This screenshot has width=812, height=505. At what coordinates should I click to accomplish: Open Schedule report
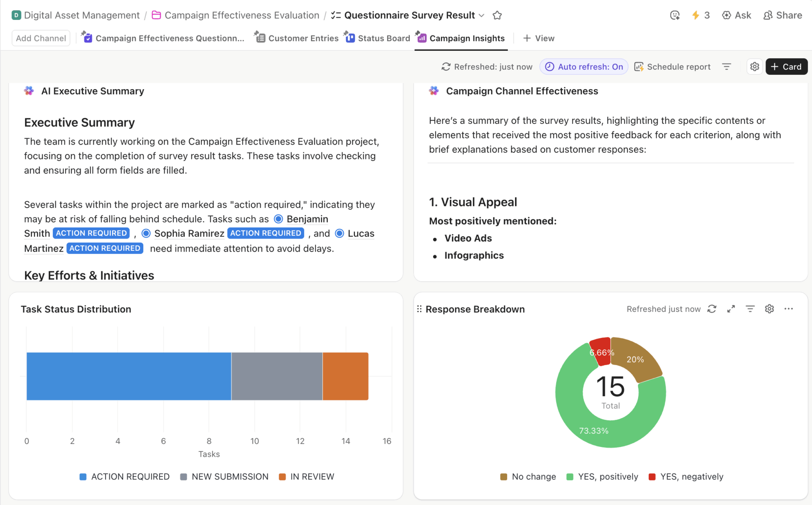point(672,66)
